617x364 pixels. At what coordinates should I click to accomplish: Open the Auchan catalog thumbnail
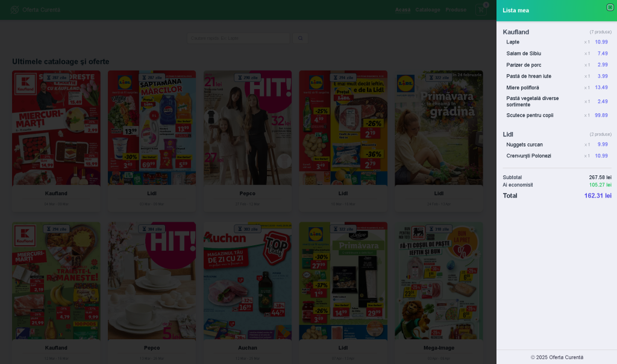[248, 280]
